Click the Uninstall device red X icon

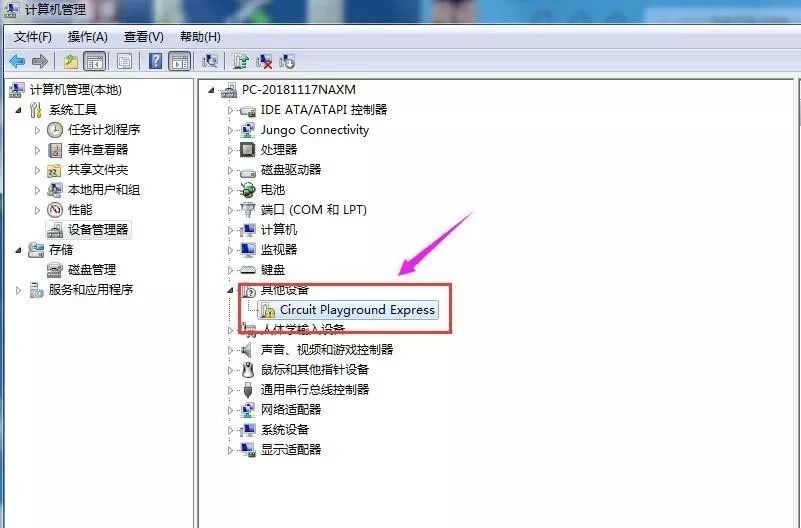[x=264, y=62]
